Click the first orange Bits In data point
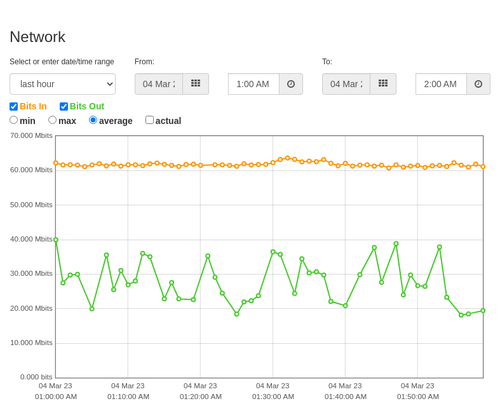The width and height of the screenshot is (500, 403). [56, 163]
